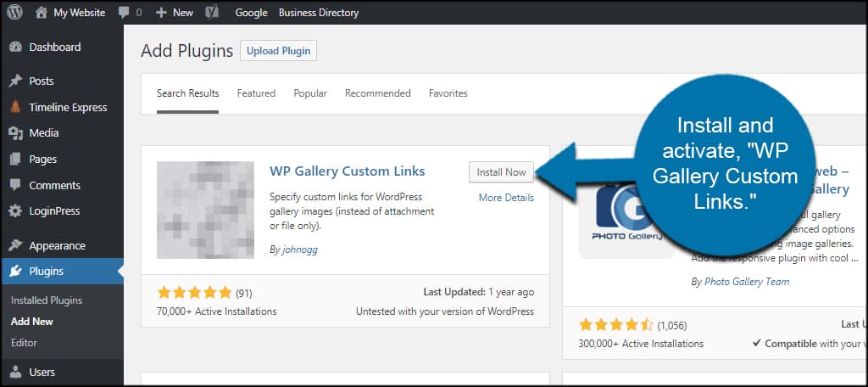Click the Posts pushpin icon
Image resolution: width=868 pixels, height=387 pixels.
click(x=15, y=81)
